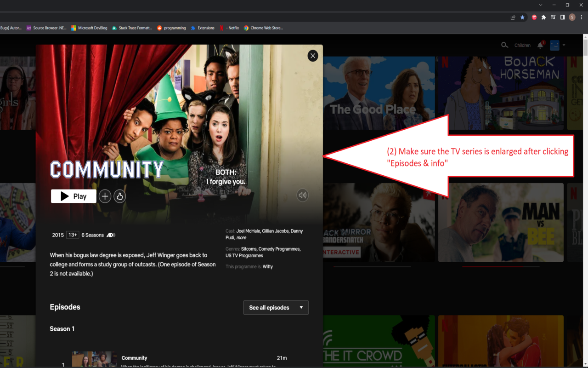
Task: Close the Community details dialog
Action: (313, 56)
